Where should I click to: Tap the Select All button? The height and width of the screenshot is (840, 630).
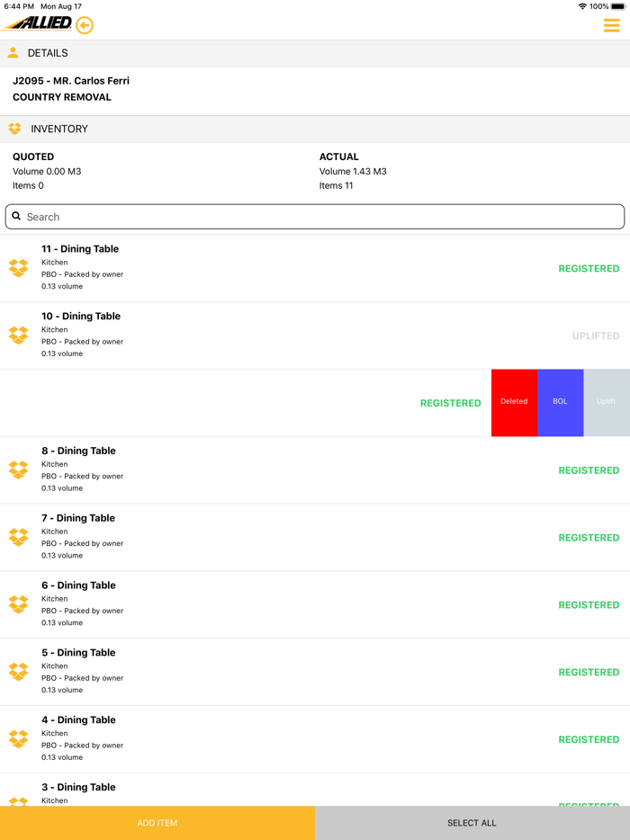pyautogui.click(x=472, y=823)
